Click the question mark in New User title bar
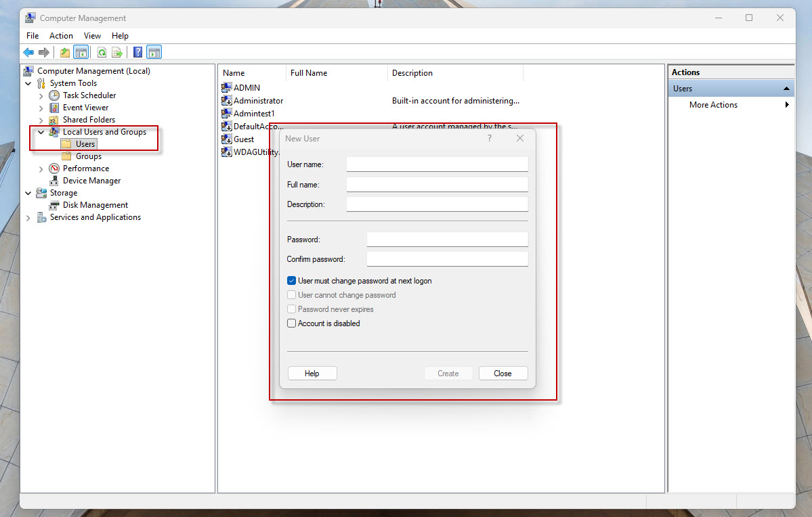The width and height of the screenshot is (812, 517). (x=490, y=138)
